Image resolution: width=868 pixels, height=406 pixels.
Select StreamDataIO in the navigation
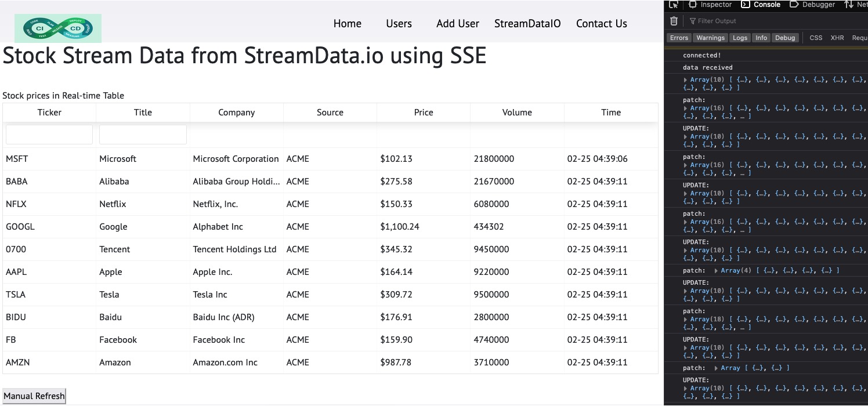point(527,24)
